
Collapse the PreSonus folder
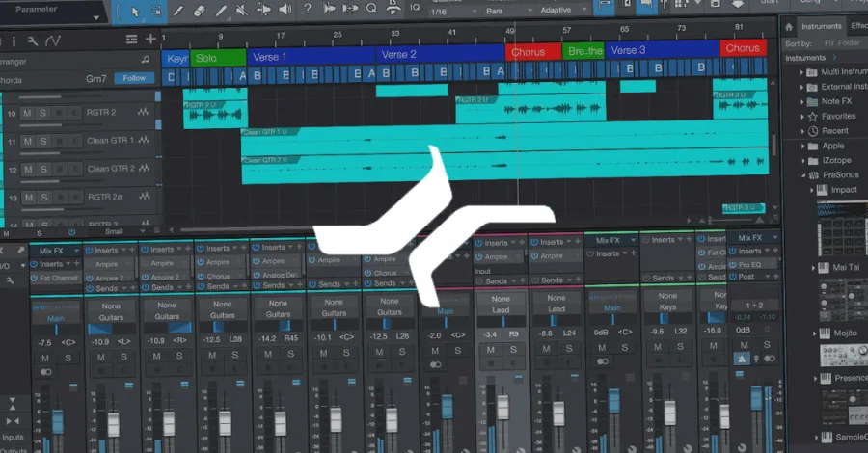(803, 174)
